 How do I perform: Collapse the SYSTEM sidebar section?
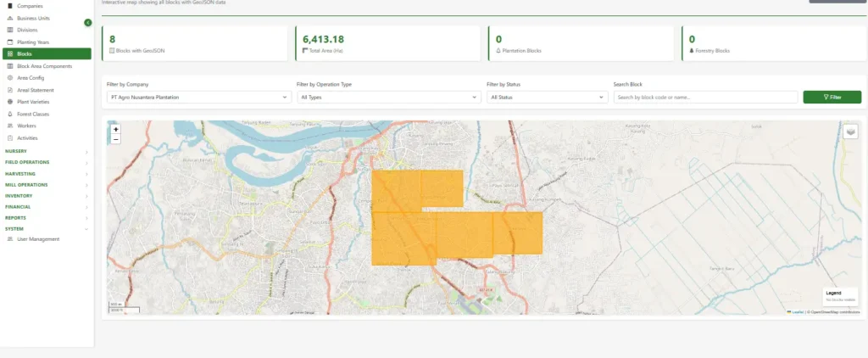[x=47, y=229]
